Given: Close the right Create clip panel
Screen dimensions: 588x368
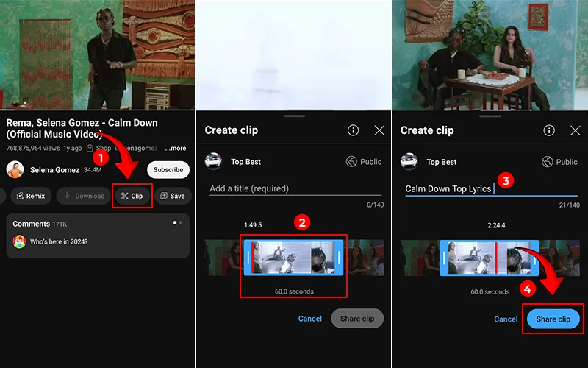Looking at the screenshot, I should (576, 130).
